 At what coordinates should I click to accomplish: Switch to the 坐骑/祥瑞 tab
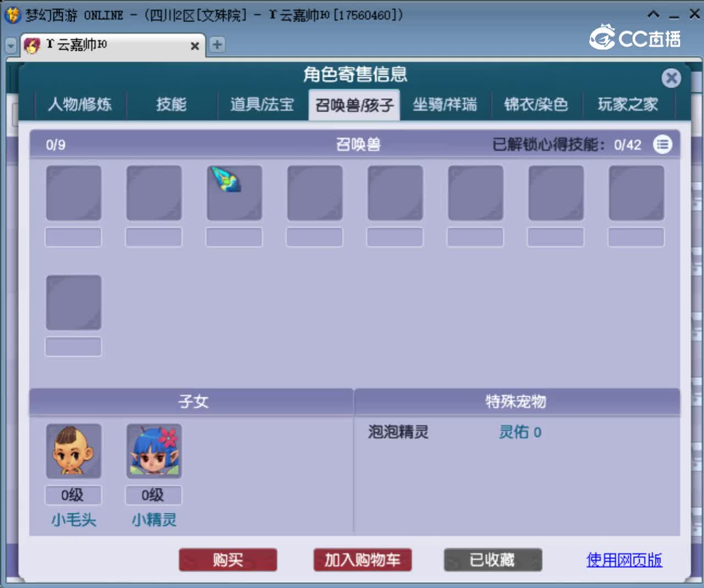445,104
